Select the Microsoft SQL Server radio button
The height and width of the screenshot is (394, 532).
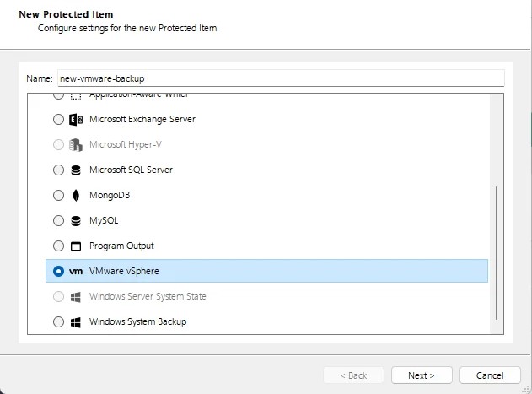pos(58,170)
